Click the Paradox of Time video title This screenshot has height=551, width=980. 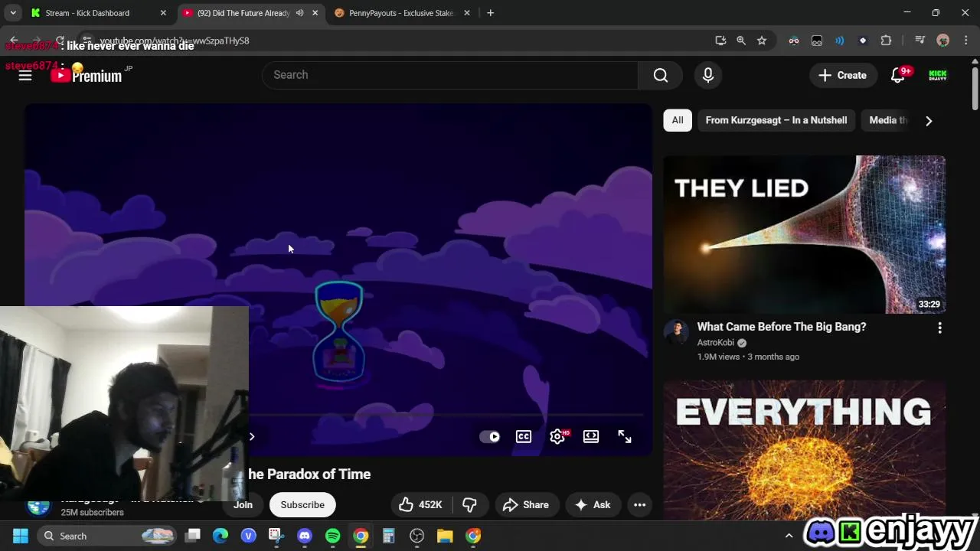coord(309,474)
